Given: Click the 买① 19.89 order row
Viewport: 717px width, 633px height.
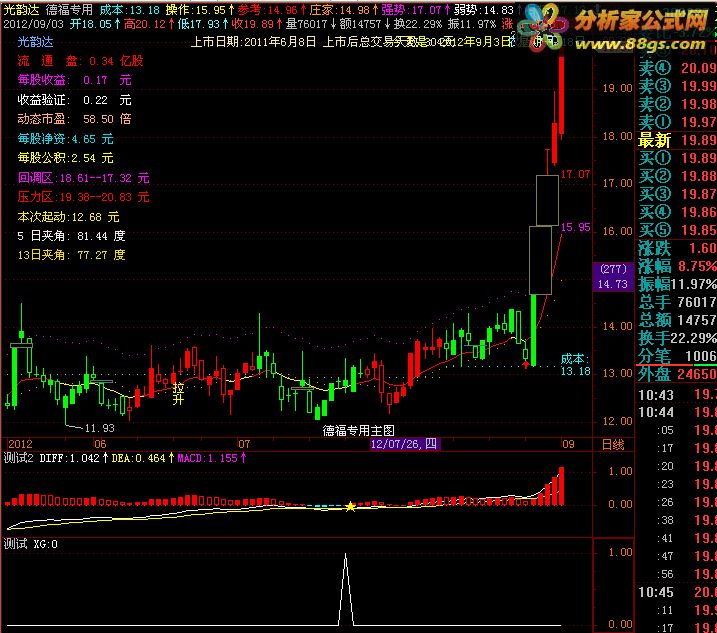Looking at the screenshot, I should tap(677, 158).
